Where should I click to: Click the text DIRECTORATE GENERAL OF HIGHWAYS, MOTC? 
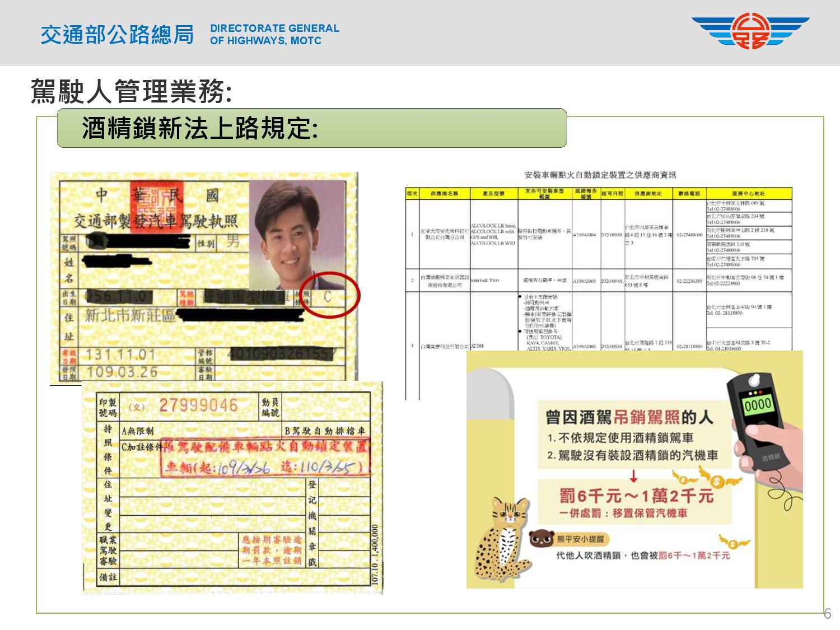pos(274,34)
